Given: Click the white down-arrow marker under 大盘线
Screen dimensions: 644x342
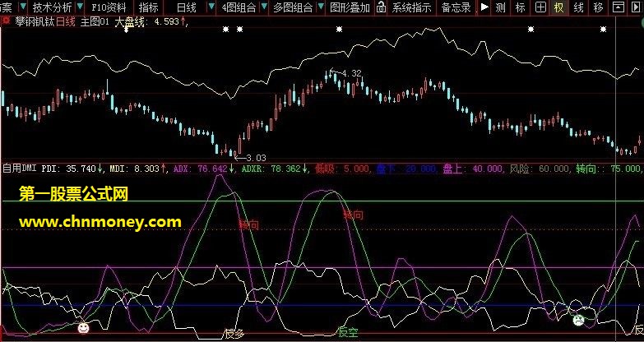Looking at the screenshot, I should point(127,29).
